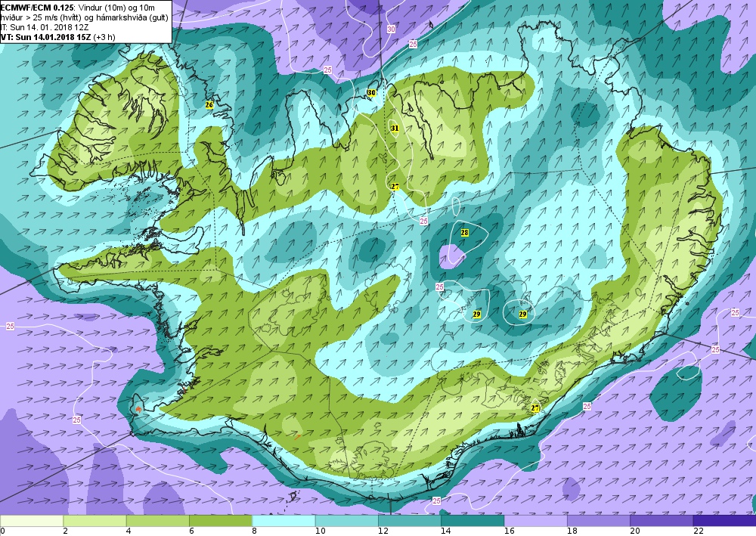
Task: Select the yellow gust label 30
Action: pos(371,92)
